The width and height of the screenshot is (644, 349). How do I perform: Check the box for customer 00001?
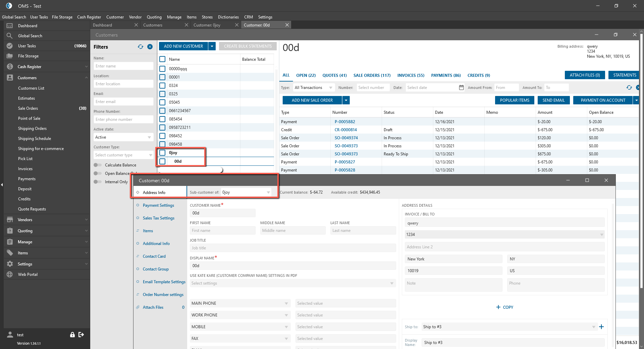point(162,77)
